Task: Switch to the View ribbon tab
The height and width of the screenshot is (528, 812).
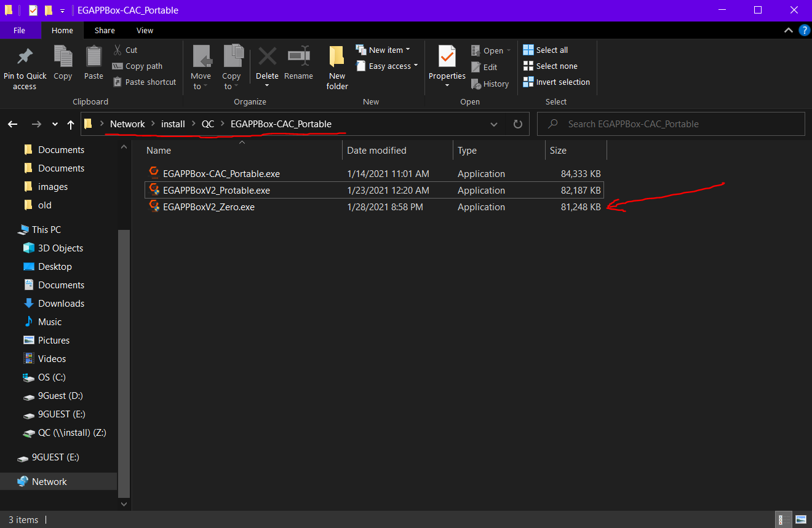Action: click(x=145, y=30)
